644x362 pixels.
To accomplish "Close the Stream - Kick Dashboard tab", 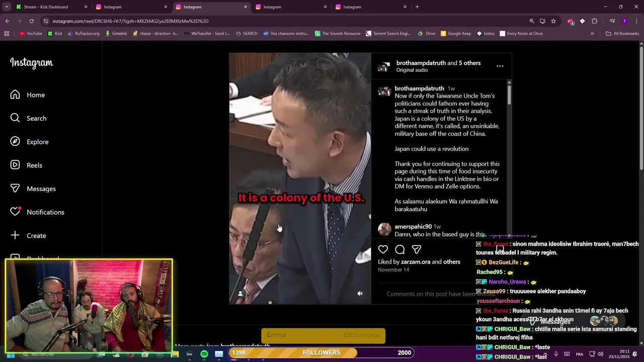I will click(86, 7).
